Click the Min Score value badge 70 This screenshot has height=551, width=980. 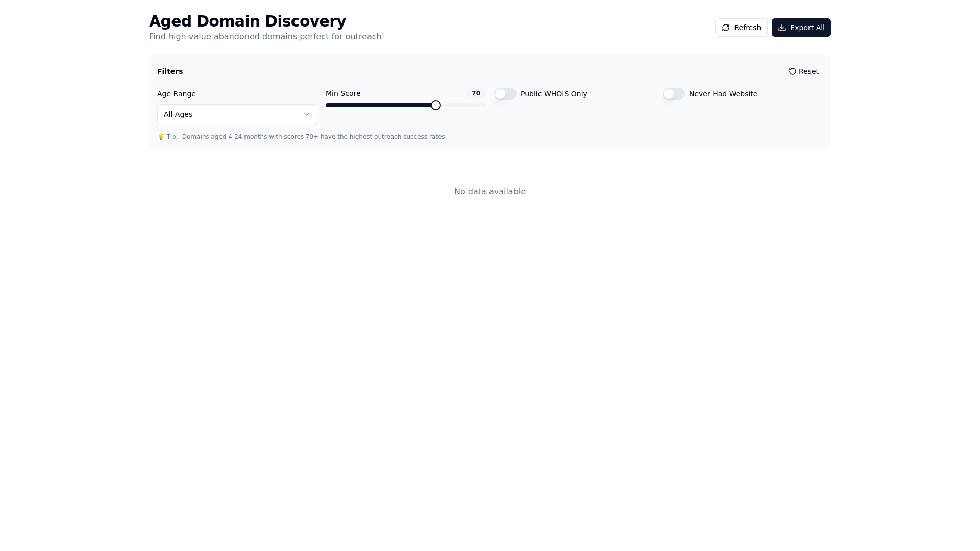[476, 93]
